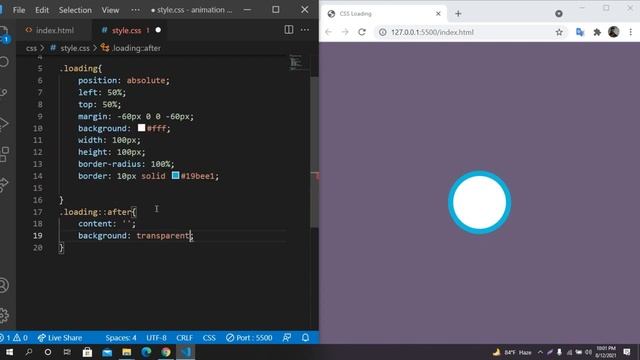Split the editor to the right
Viewport: 640px width, 360px height.
click(289, 29)
